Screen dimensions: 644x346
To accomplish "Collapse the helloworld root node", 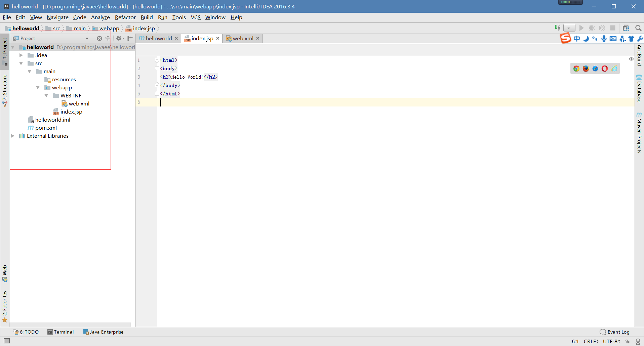I will tap(13, 47).
